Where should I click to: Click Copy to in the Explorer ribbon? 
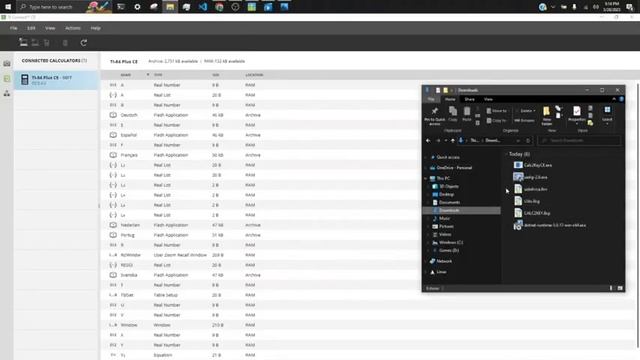pyautogui.click(x=496, y=121)
